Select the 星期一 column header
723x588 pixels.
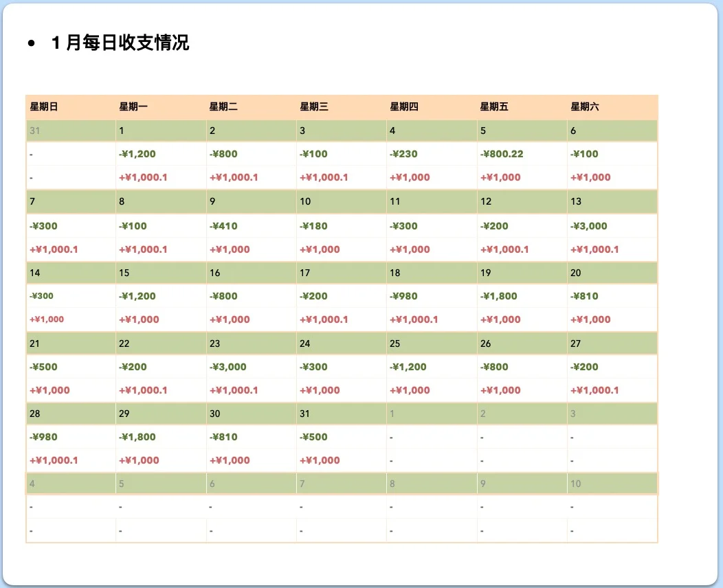click(x=133, y=106)
